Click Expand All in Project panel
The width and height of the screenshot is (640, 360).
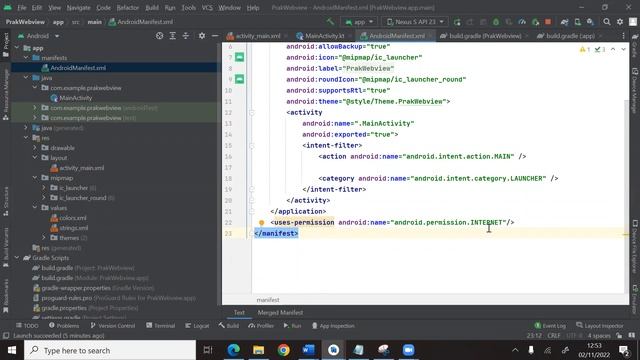pos(173,36)
